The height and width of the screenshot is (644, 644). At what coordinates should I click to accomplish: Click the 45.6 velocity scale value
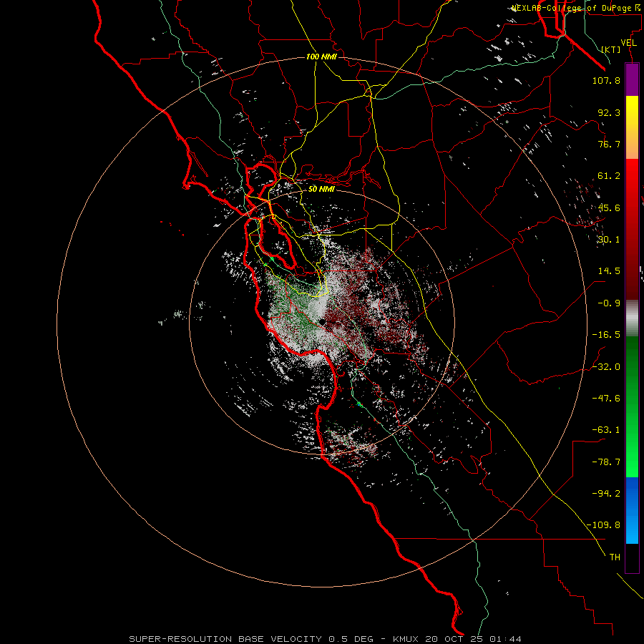point(609,208)
